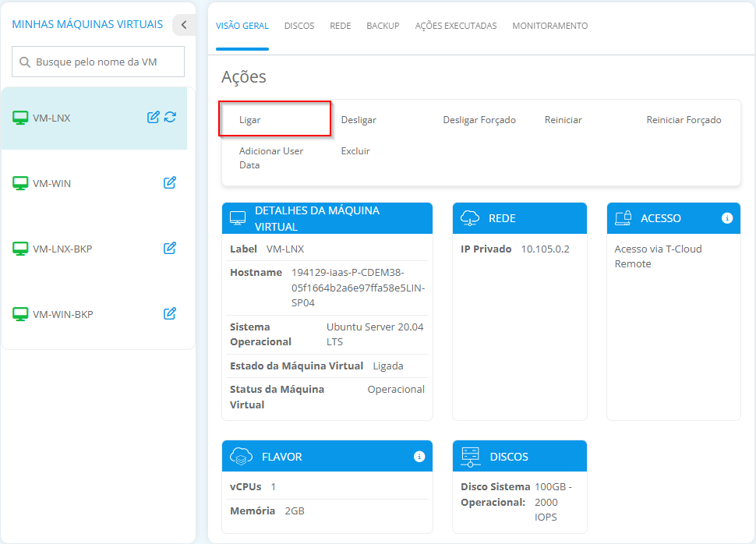
Task: Click Adicionar User Data action
Action: [x=271, y=157]
